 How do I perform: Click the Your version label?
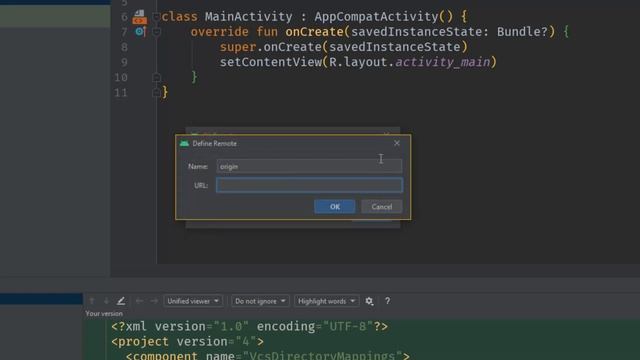[104, 313]
